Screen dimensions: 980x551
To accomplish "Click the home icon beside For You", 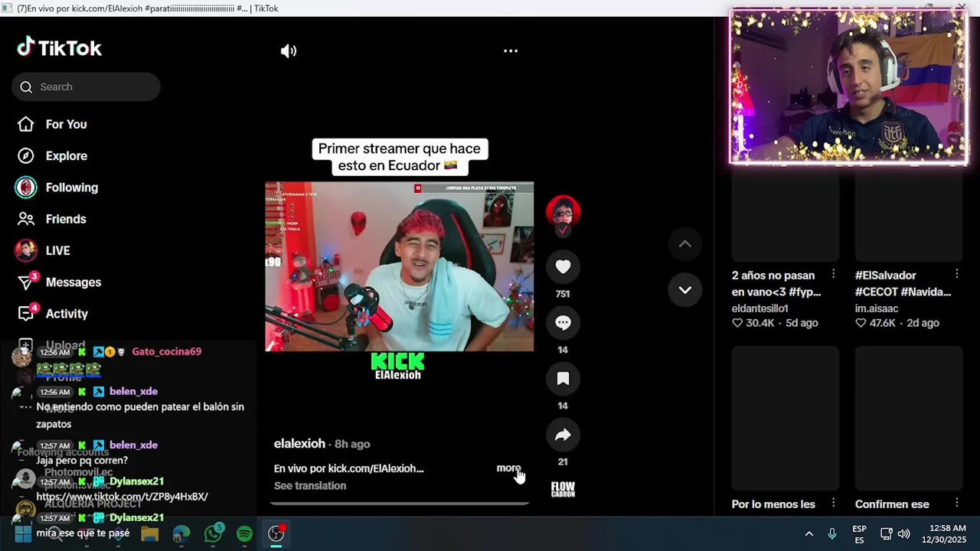I will [x=26, y=124].
